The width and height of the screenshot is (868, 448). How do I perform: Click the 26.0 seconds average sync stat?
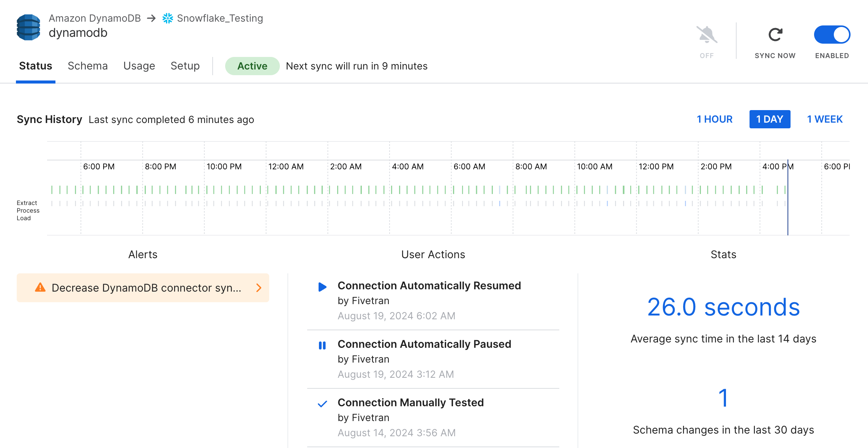pos(724,307)
